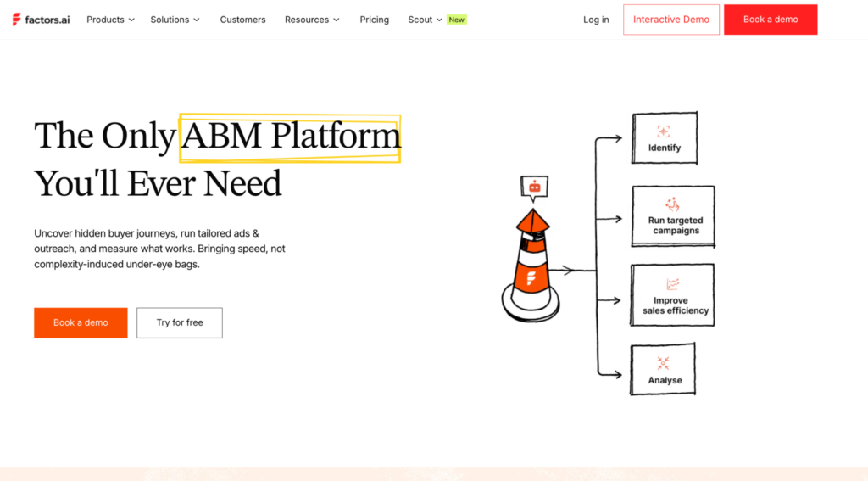Click the Identify sparkle icon
The height and width of the screenshot is (481, 868).
click(663, 131)
